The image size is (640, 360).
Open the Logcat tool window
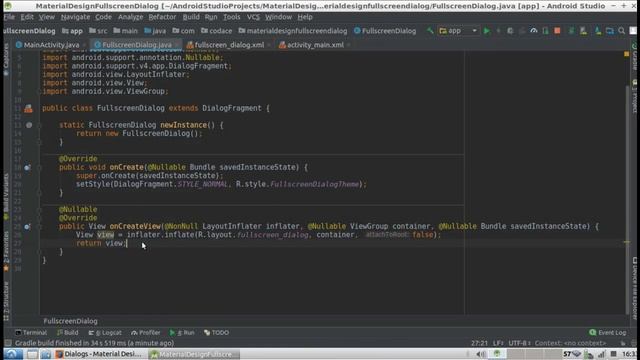coord(105,333)
